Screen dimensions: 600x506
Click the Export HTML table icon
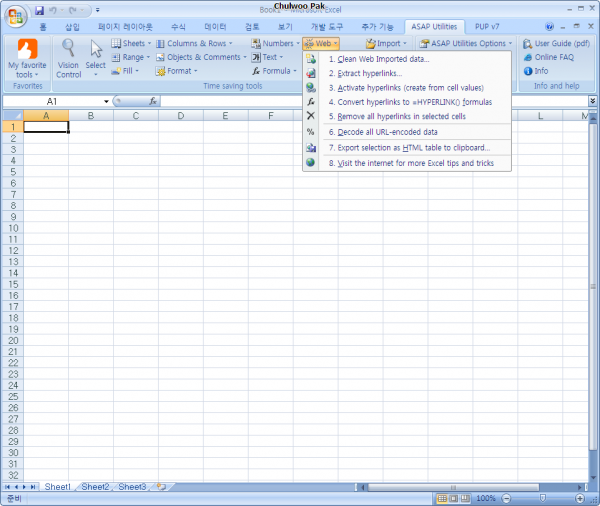(311, 147)
